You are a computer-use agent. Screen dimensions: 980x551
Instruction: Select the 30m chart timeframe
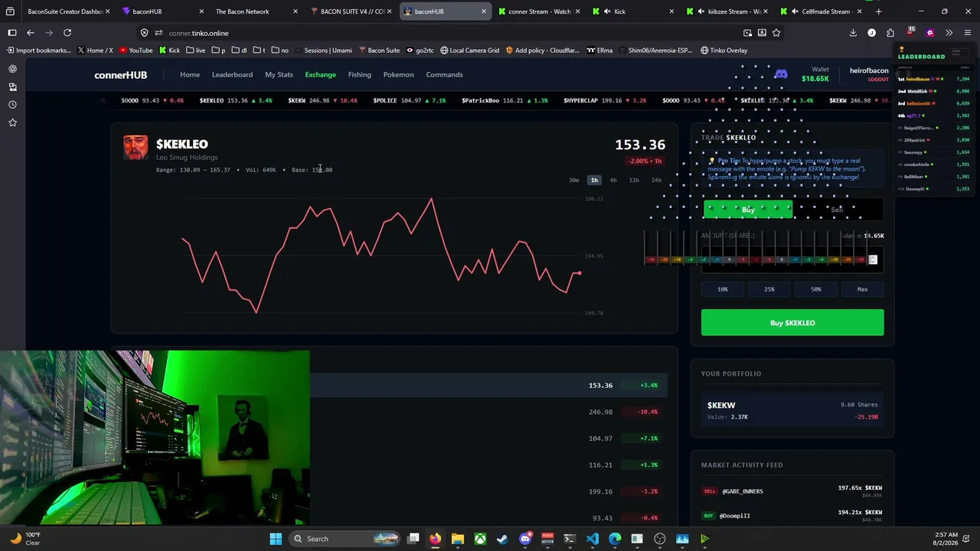tap(574, 181)
